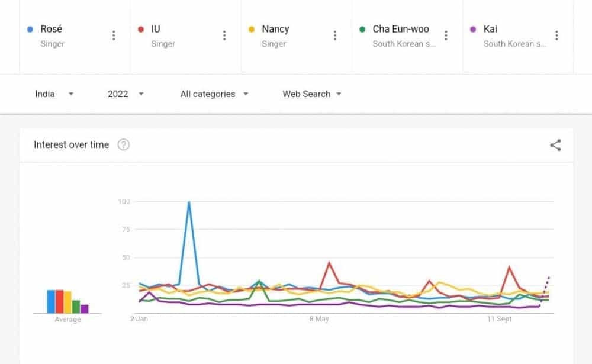The height and width of the screenshot is (364, 592).
Task: Click the purple average bar for Kai
Action: [84, 308]
